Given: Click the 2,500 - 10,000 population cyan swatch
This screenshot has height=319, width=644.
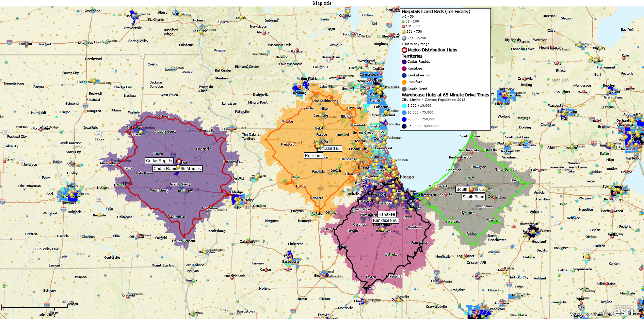Looking at the screenshot, I should pyautogui.click(x=404, y=106).
